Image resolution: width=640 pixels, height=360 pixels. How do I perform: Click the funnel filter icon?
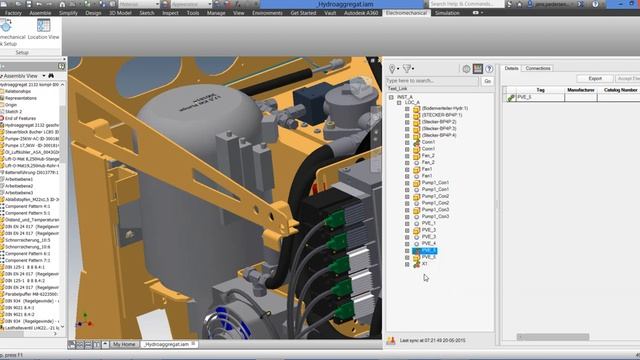(407, 69)
